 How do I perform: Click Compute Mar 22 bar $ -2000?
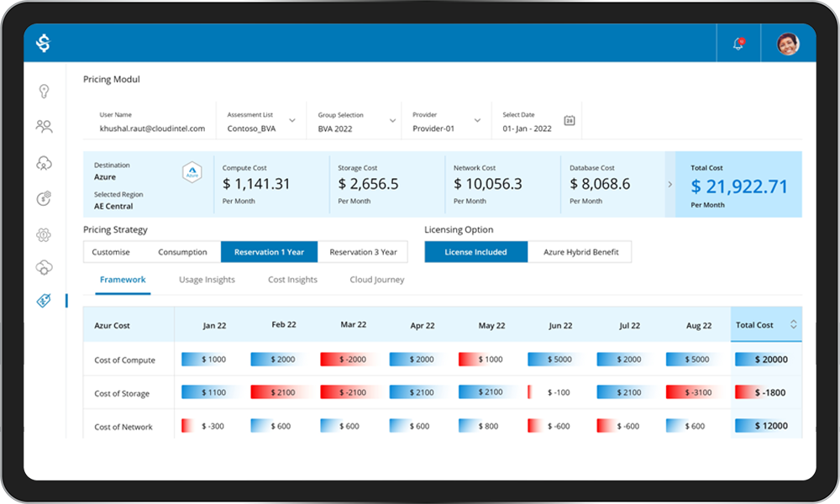(349, 360)
